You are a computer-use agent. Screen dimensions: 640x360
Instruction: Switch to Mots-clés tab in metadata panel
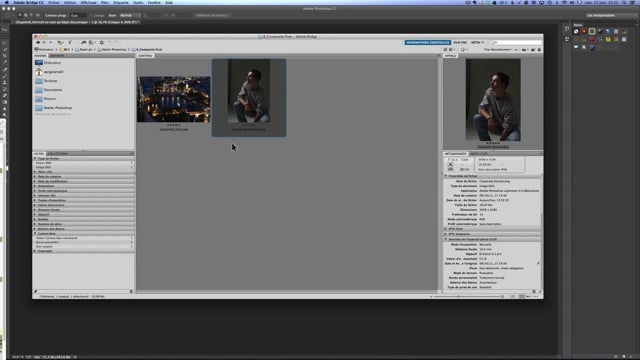(x=479, y=154)
